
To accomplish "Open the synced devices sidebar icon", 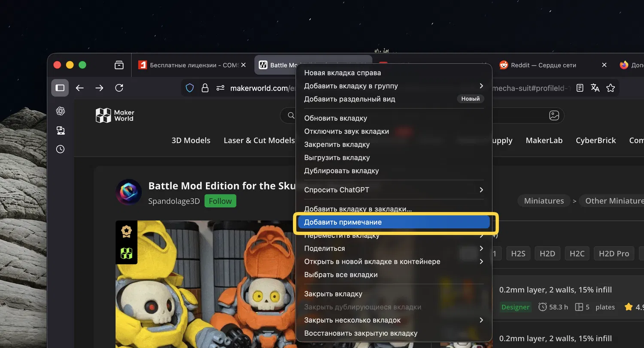I will (61, 130).
